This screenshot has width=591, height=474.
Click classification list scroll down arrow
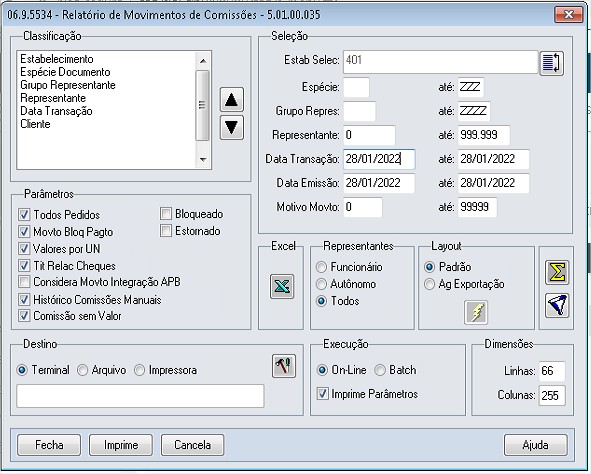[x=203, y=159]
